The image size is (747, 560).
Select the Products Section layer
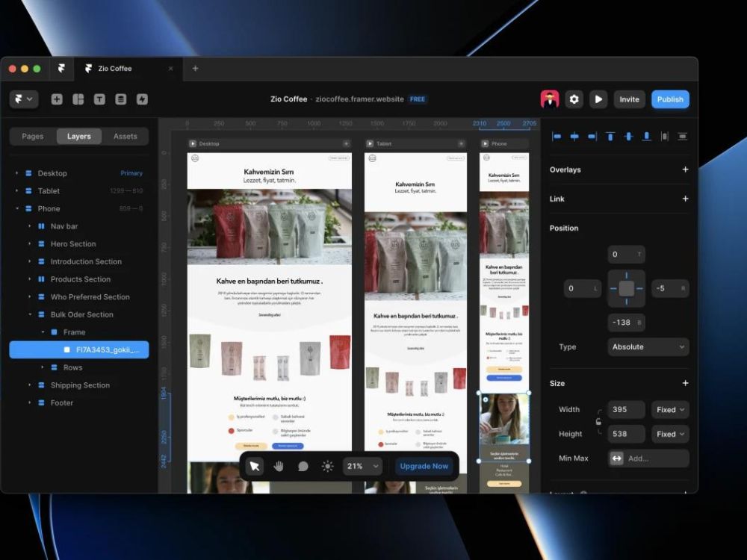pos(79,279)
